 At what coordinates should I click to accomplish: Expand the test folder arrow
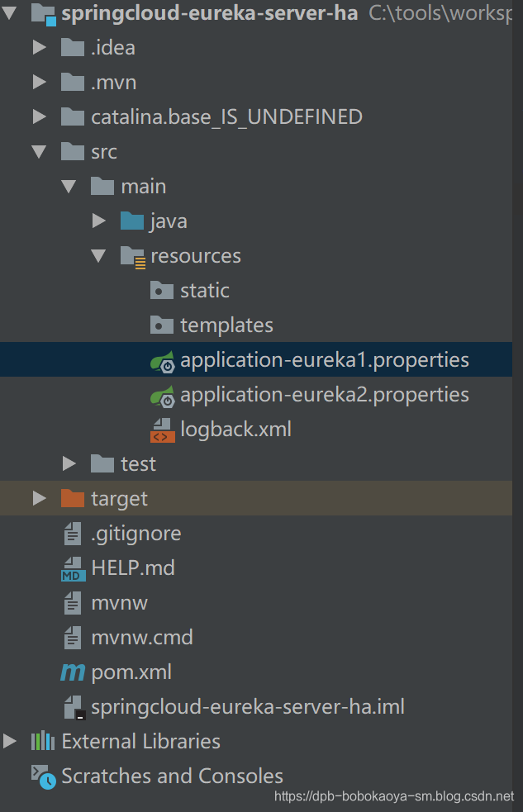[x=69, y=464]
